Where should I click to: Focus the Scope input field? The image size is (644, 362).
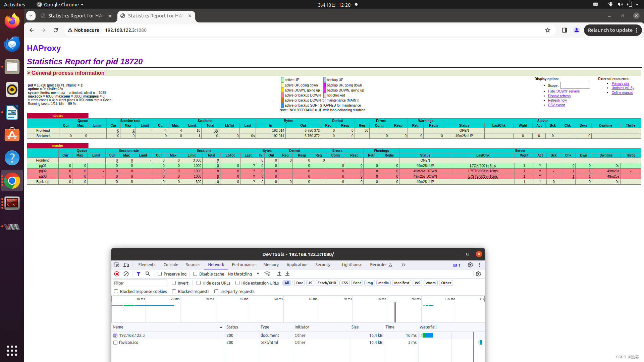[575, 85]
